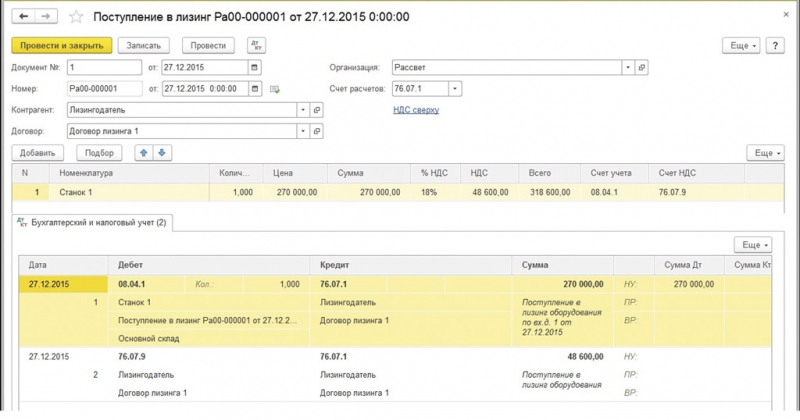Move row up with the arrow icon
This screenshot has width=800, height=420.
(x=143, y=152)
